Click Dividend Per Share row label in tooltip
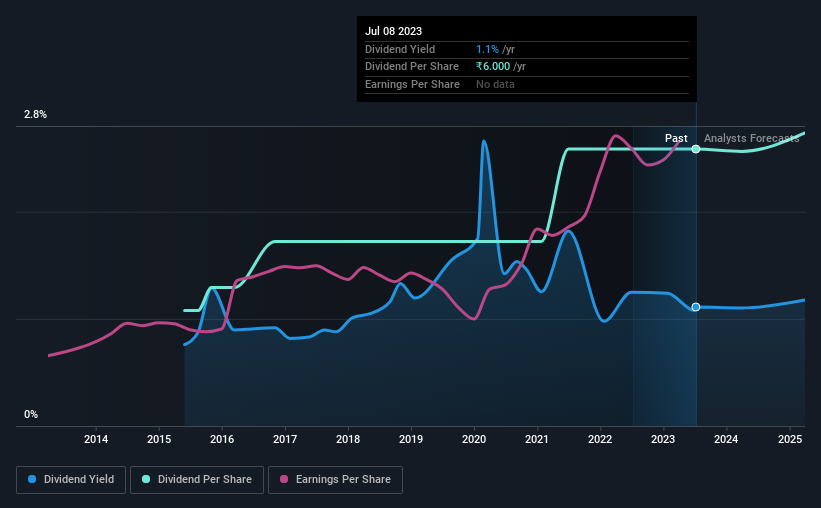Image resolution: width=821 pixels, height=508 pixels. click(412, 67)
